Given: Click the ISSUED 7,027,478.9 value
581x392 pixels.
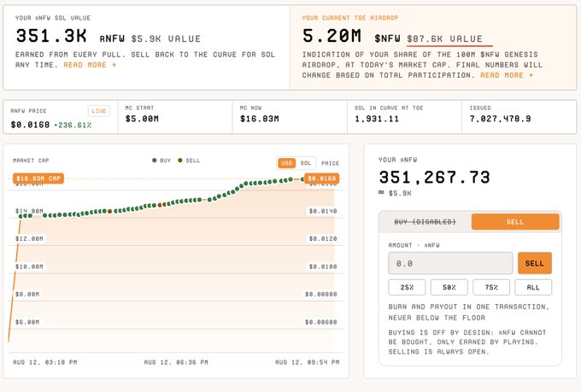Looking at the screenshot, I should click(x=500, y=119).
